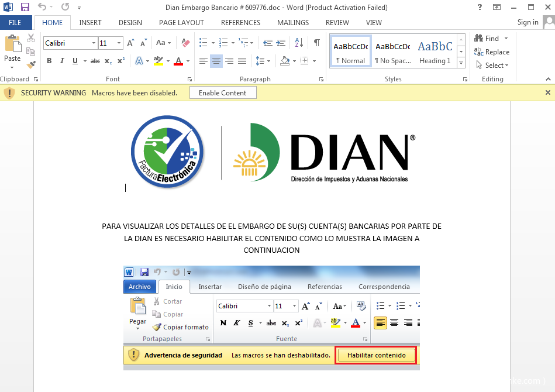Toggle align right
This screenshot has width=555, height=392.
229,61
